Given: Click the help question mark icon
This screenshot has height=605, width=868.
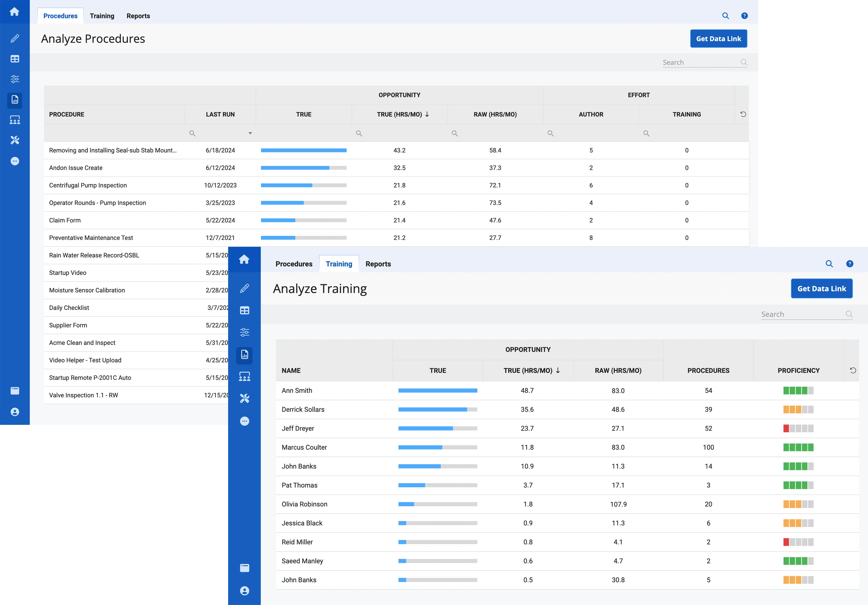Looking at the screenshot, I should (744, 16).
